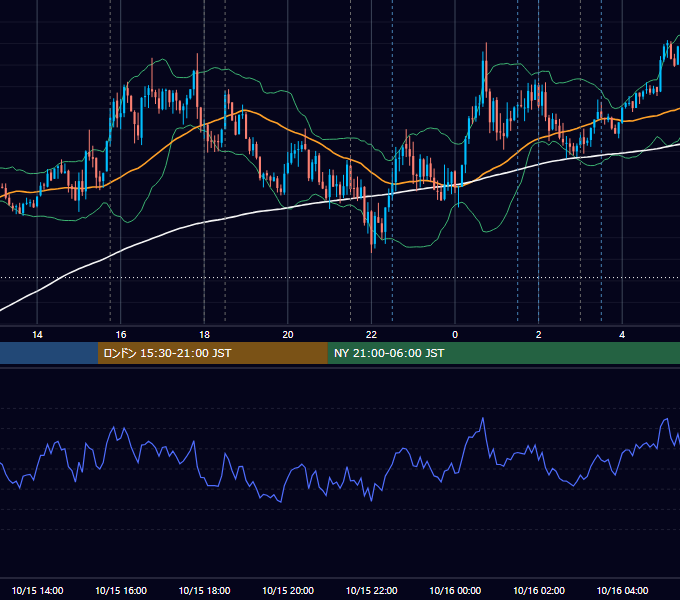Image resolution: width=680 pixels, height=600 pixels.
Task: Click the 10/16 02:00 date label
Action: pyautogui.click(x=539, y=590)
